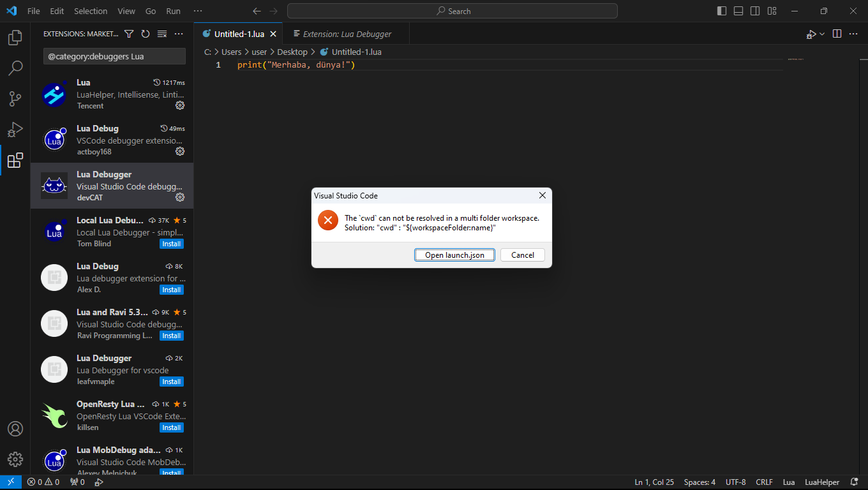Select the Lua extension by Tencent
This screenshot has width=868, height=490.
[x=112, y=94]
